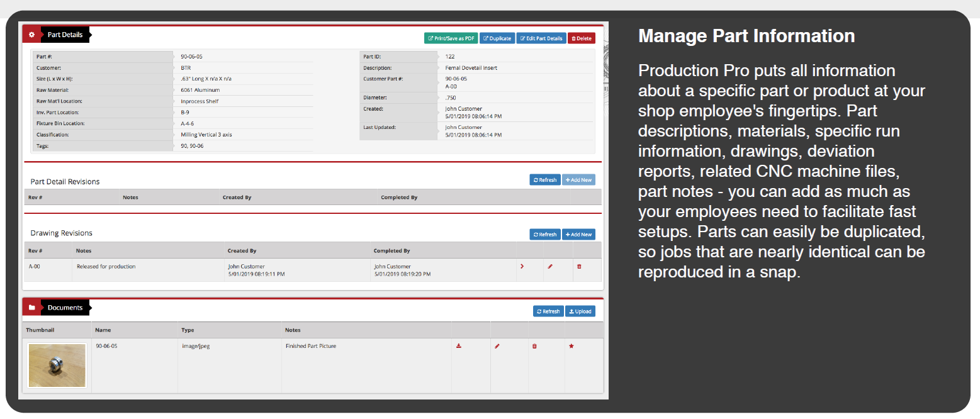Screen dimensions: 980x419
Task: Delete the 90-06-05 document with trash icon
Action: tap(534, 346)
